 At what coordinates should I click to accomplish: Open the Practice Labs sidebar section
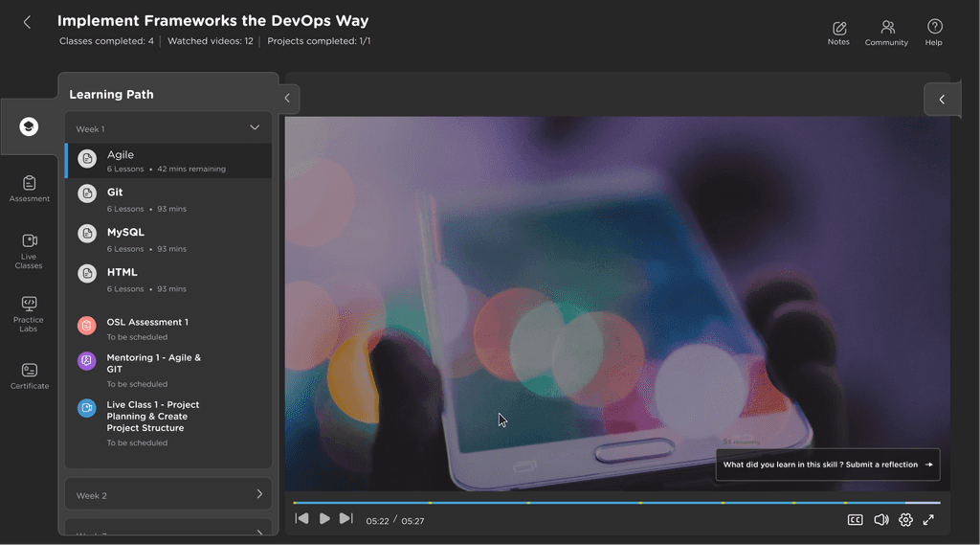pyautogui.click(x=29, y=314)
